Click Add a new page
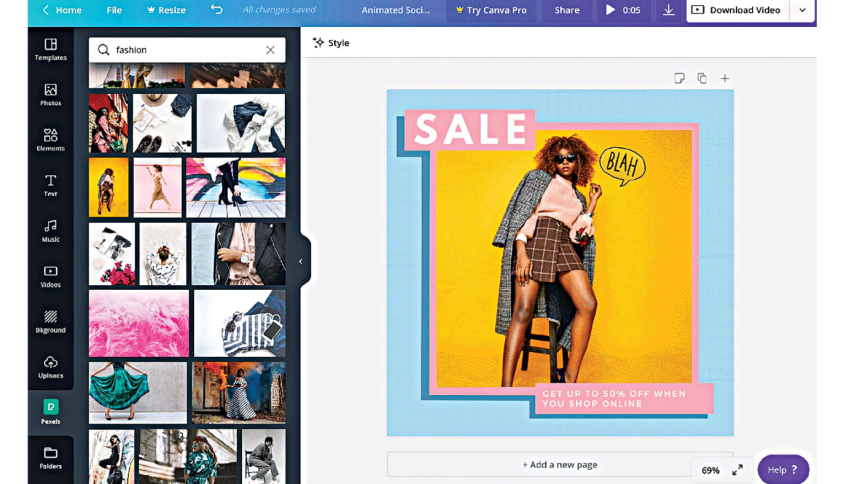The width and height of the screenshot is (860, 484). click(559, 465)
